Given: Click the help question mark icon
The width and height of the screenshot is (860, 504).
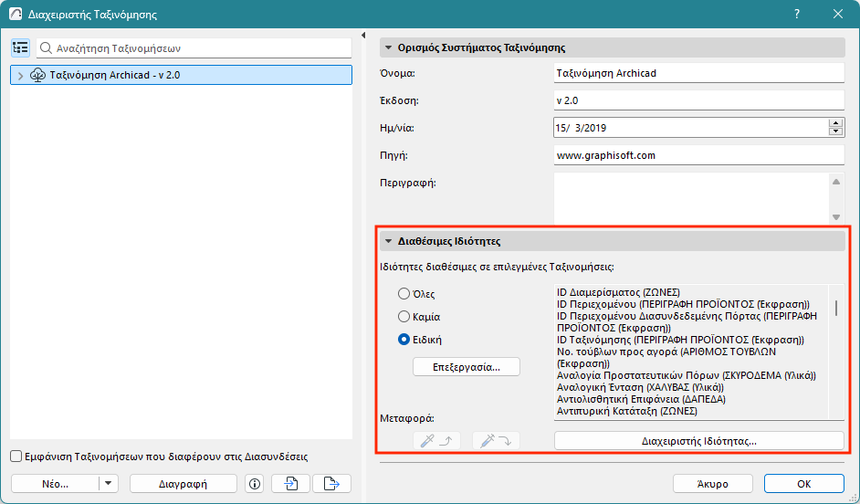Looking at the screenshot, I should pyautogui.click(x=797, y=15).
